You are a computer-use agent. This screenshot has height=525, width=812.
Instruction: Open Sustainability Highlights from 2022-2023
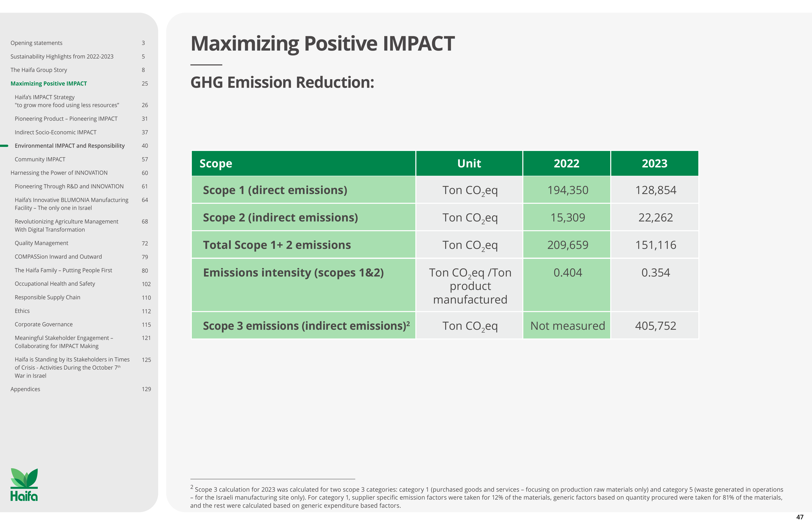click(x=62, y=57)
